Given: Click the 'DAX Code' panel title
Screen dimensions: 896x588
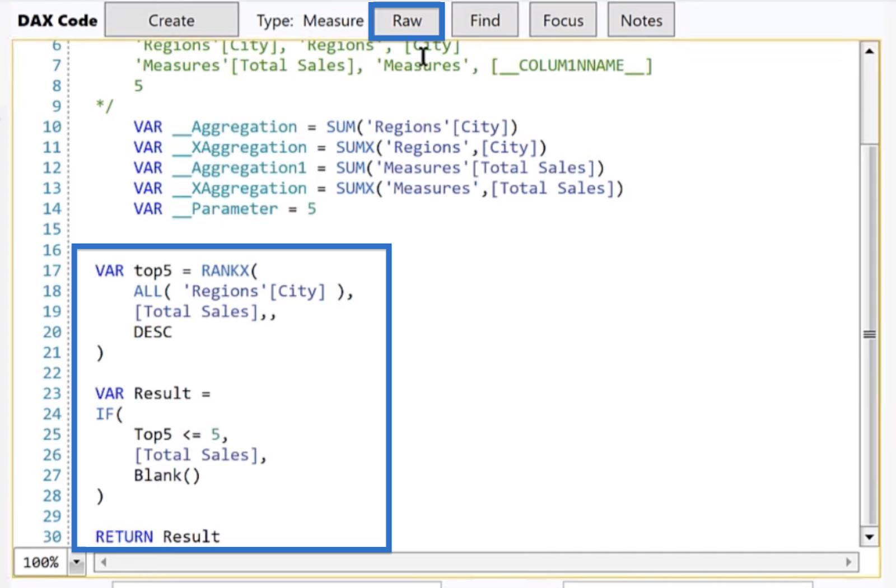Looking at the screenshot, I should coord(57,21).
